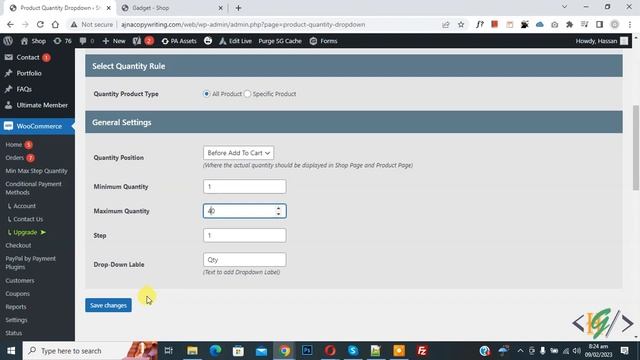This screenshot has width=640, height=360.
Task: Open Photoshop from the taskbar
Action: pyautogui.click(x=307, y=351)
